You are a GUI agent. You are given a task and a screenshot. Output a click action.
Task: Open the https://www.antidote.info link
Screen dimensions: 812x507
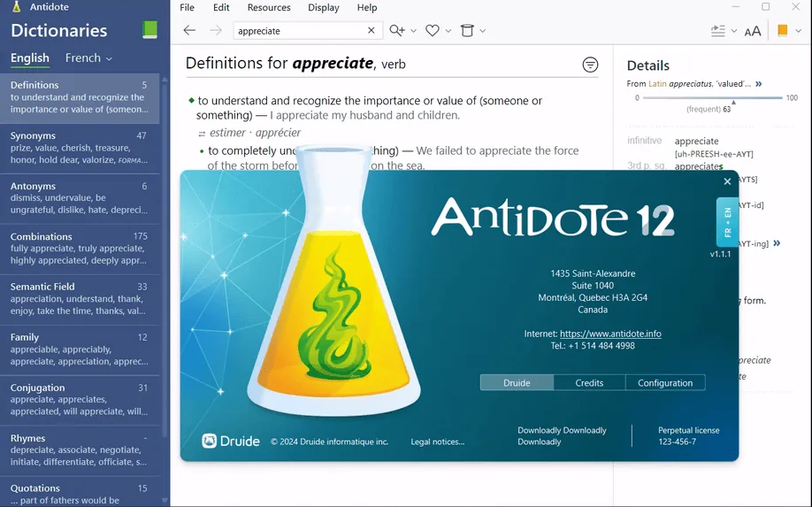[x=610, y=334]
